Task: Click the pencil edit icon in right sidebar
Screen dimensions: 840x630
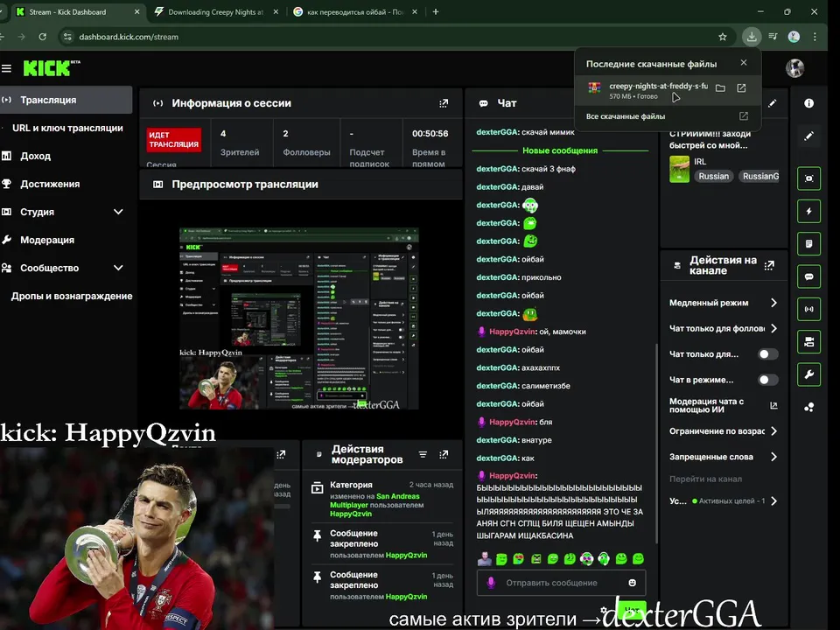Action: (x=808, y=136)
